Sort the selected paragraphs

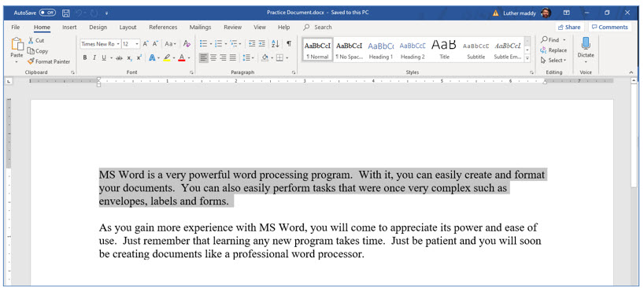tap(276, 43)
